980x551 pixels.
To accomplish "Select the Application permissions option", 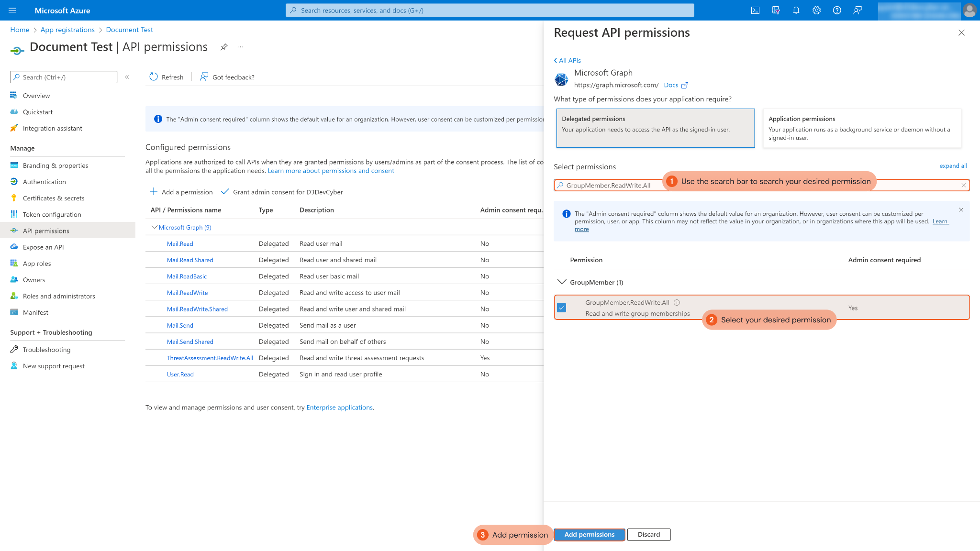I will pos(862,128).
